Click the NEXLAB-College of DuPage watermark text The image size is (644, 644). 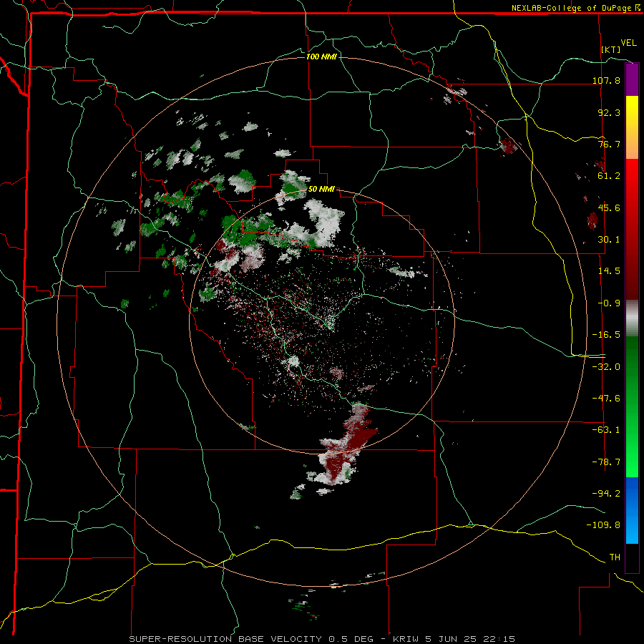pyautogui.click(x=575, y=8)
